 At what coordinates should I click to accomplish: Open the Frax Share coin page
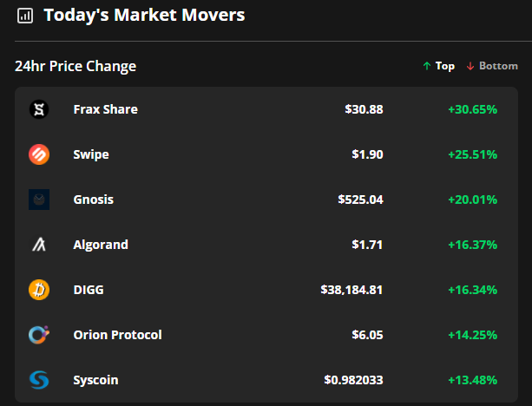106,109
